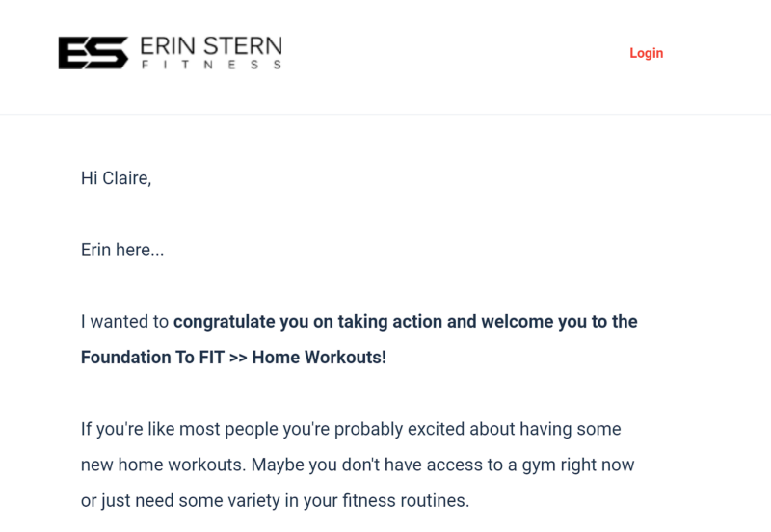Screen dimensions: 771x532
Task: Click the bold 'Foundation To FIT' text
Action: 152,358
